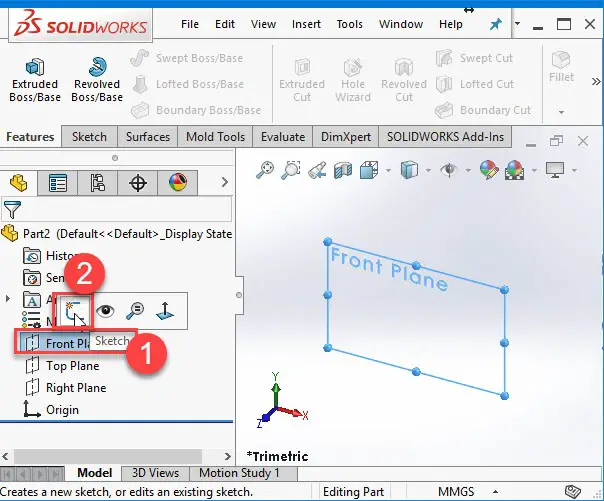Open the Insert menu
Screen dimensions: 604x501
[x=306, y=24]
